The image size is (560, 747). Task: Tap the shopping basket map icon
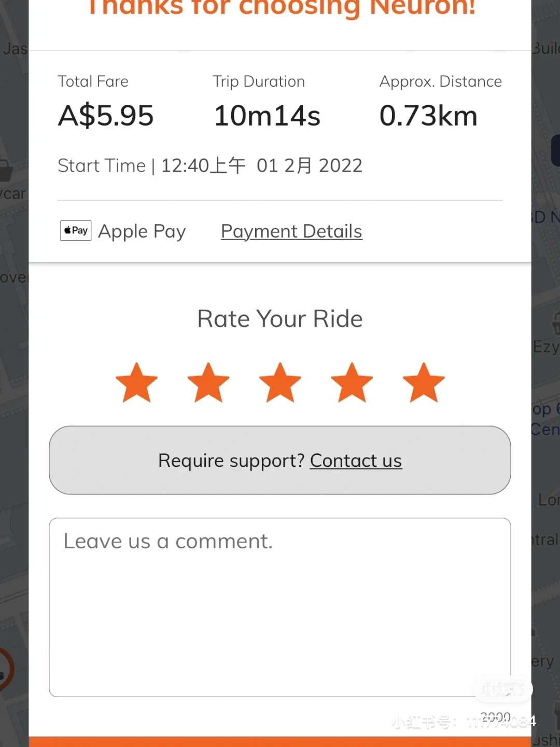tap(5, 170)
